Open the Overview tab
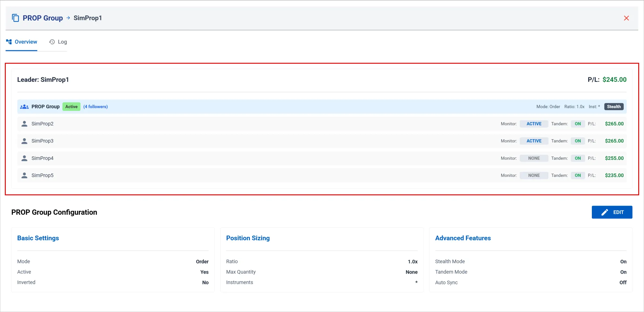The width and height of the screenshot is (644, 312). 22,42
